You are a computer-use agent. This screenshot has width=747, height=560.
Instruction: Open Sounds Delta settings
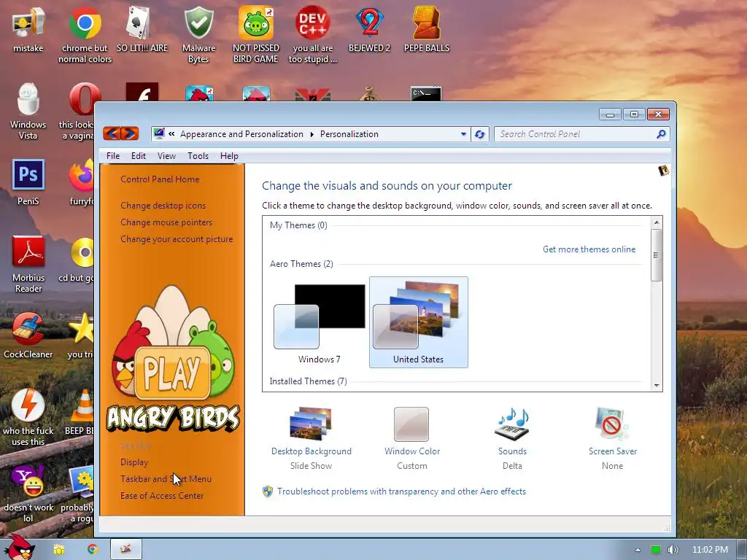click(512, 438)
